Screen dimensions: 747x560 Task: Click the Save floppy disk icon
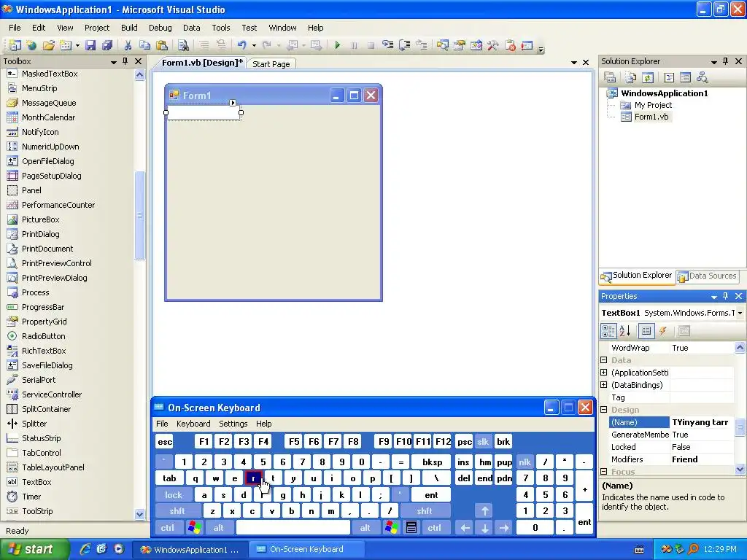(90, 45)
